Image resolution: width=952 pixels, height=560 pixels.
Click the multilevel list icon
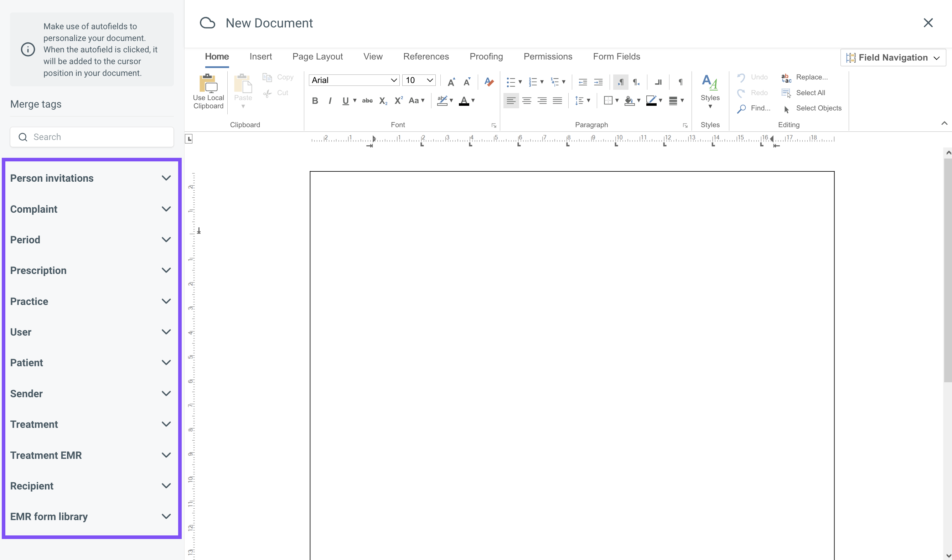click(x=555, y=82)
